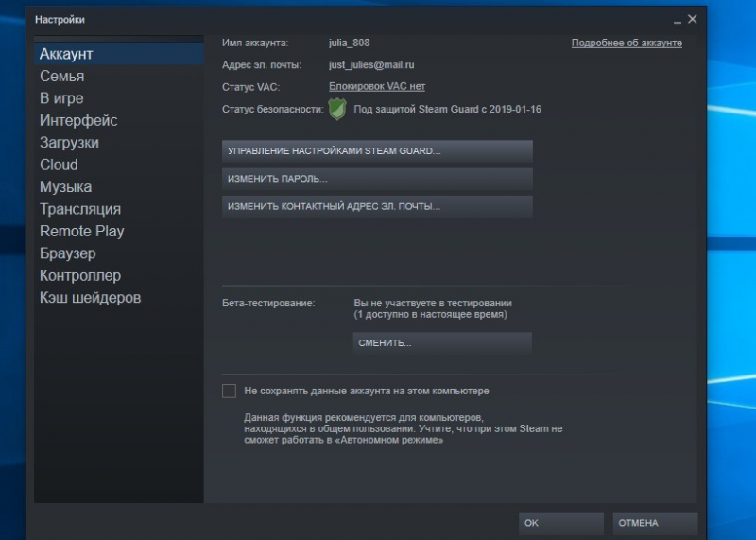Cancel changes with the Отмена button
This screenshot has height=540, width=756.
(655, 523)
